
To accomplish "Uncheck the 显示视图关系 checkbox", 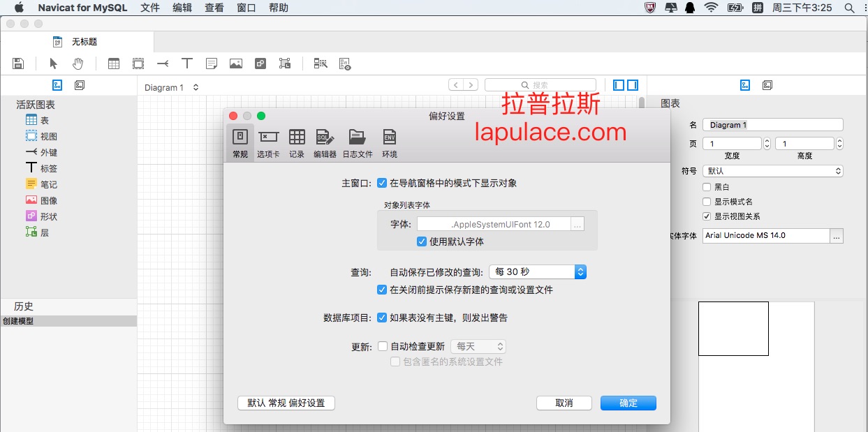I will point(707,216).
